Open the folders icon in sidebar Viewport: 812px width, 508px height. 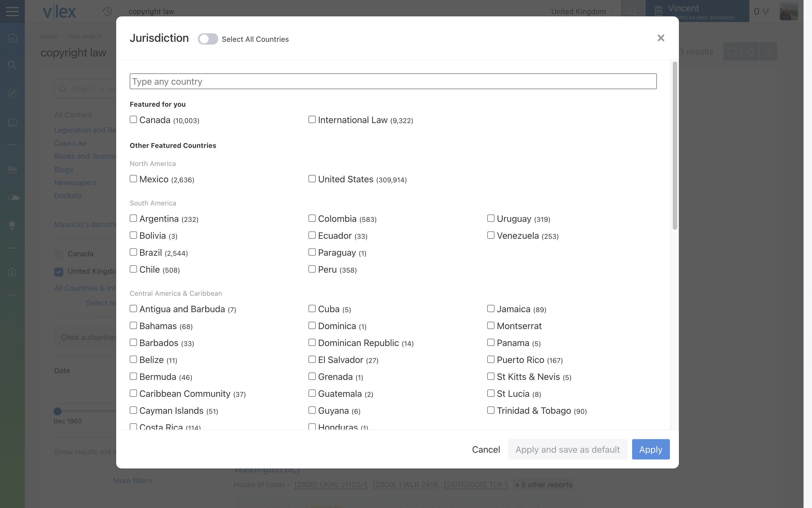12,122
